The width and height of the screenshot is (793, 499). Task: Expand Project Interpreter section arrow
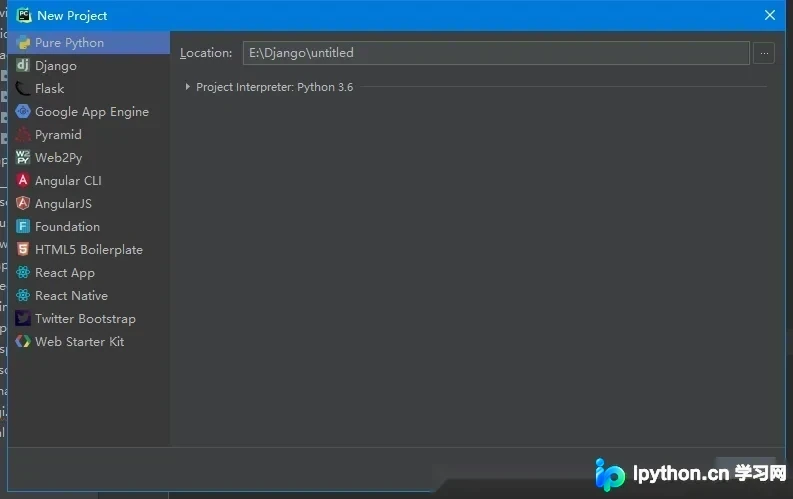[x=188, y=87]
